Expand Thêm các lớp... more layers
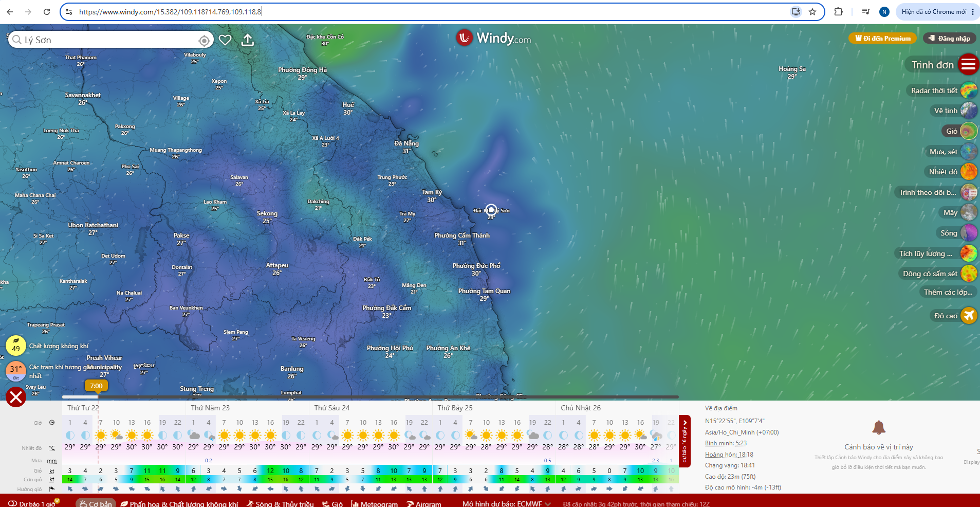Screen dimensions: 980x507 coord(948,292)
